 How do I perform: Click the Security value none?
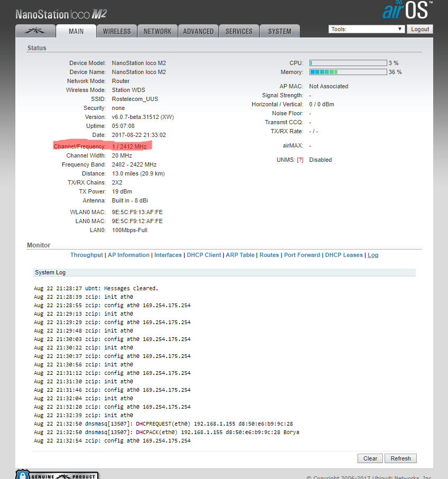(x=118, y=108)
